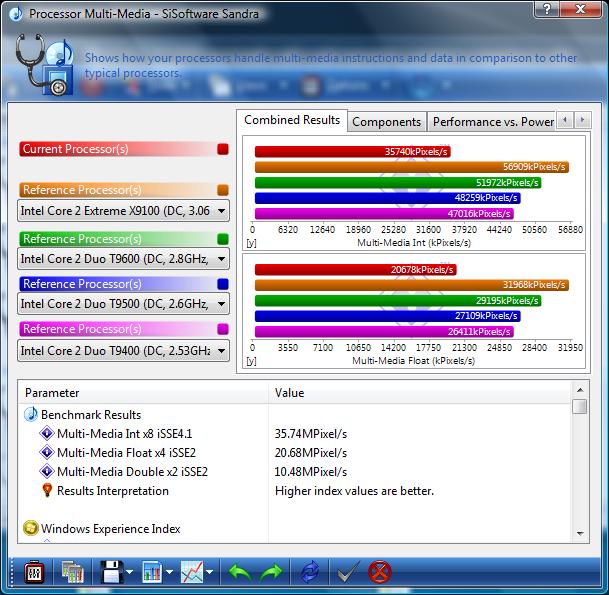Select the 10.48MPixel/s value
The width and height of the screenshot is (609, 595).
click(311, 471)
